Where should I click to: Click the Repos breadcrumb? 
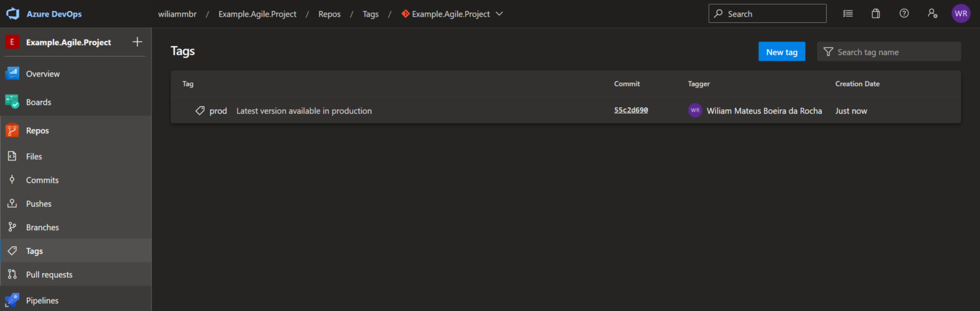(x=329, y=14)
